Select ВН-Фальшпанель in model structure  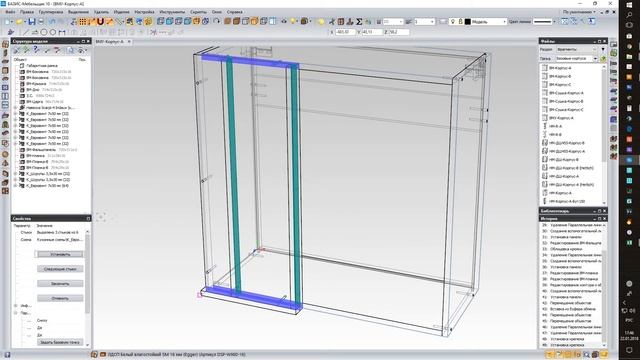tap(41, 150)
